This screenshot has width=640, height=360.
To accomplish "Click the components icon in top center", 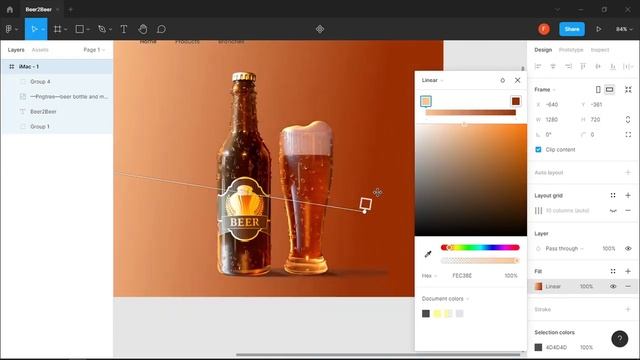I will click(x=320, y=29).
